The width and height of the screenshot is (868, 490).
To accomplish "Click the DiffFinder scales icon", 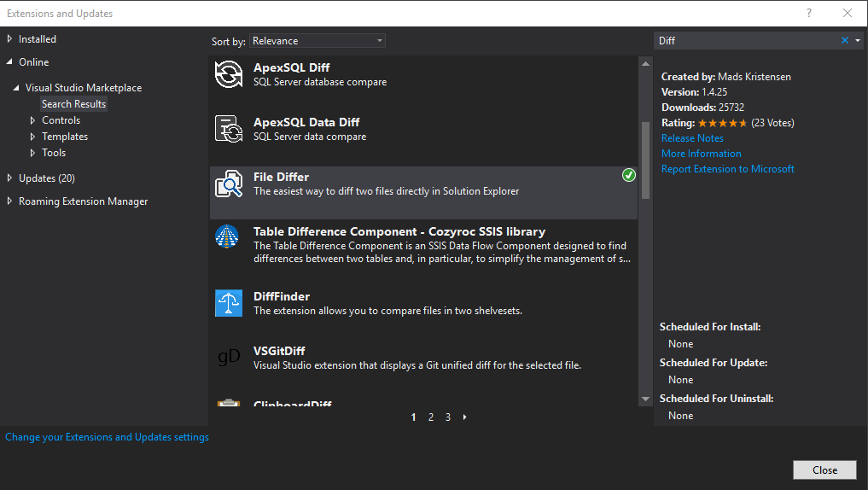I will [229, 303].
